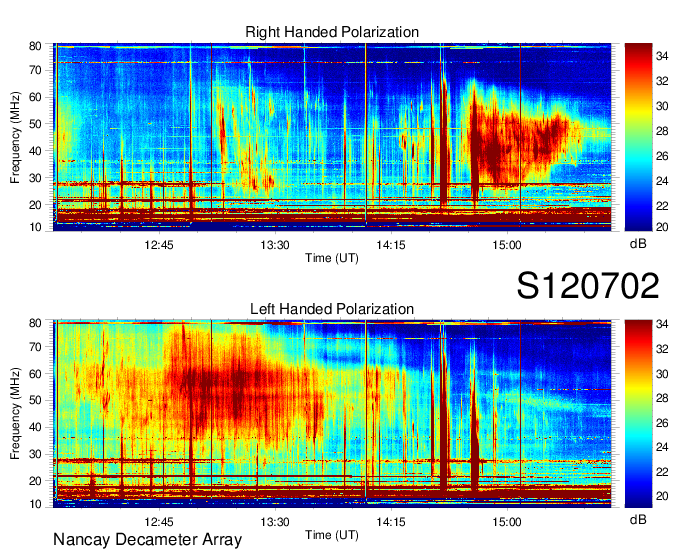Image resolution: width=680 pixels, height=552 pixels.
Task: Click 20 MHz tick on Right Handed plot
Action: tap(35, 205)
